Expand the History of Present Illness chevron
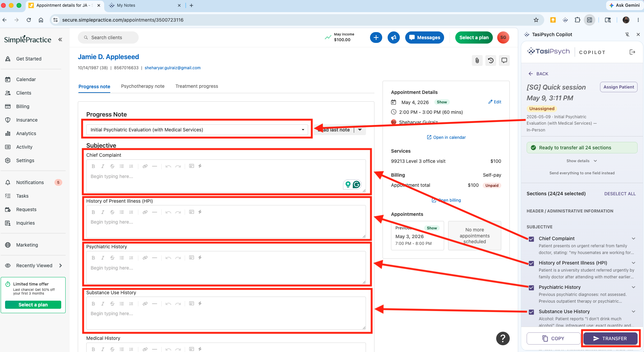 pyautogui.click(x=633, y=263)
